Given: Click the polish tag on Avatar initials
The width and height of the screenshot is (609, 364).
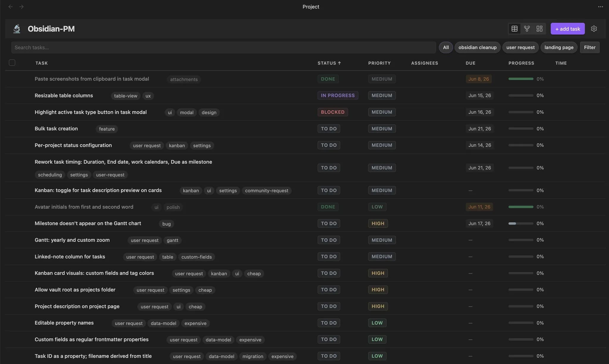Looking at the screenshot, I should (x=173, y=207).
